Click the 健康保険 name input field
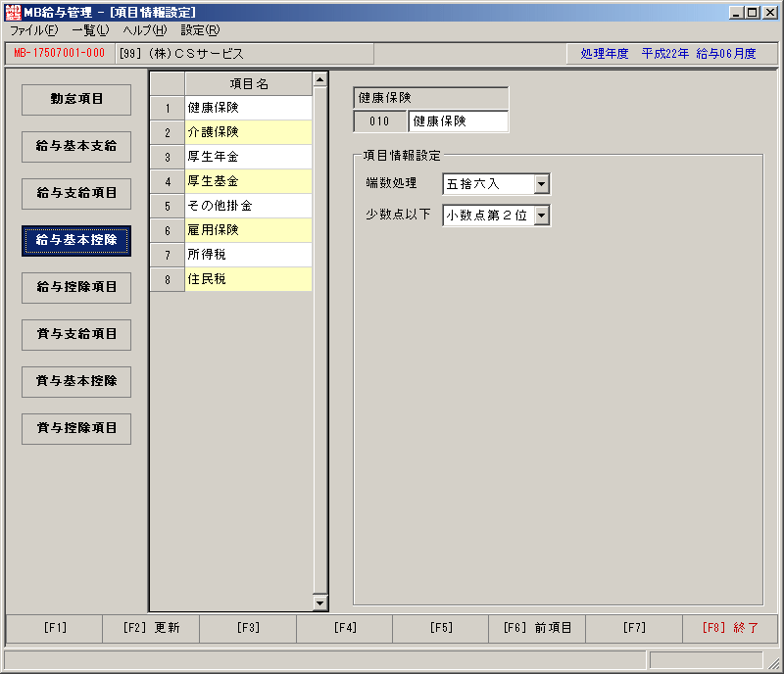Image resolution: width=784 pixels, height=674 pixels. pyautogui.click(x=458, y=121)
